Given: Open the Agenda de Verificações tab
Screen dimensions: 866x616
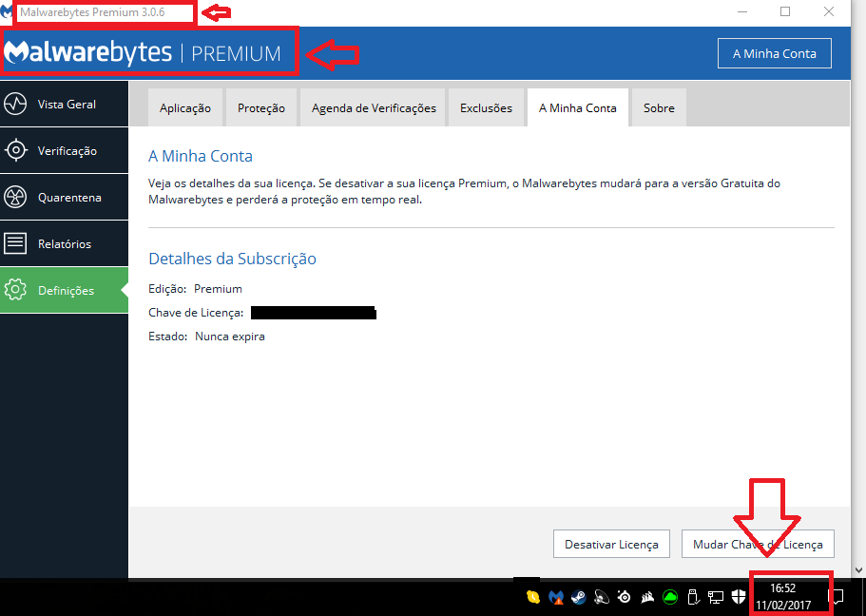Looking at the screenshot, I should tap(374, 107).
